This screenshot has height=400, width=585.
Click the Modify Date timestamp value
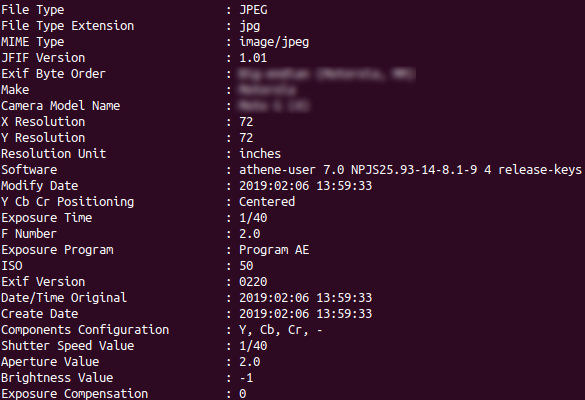[x=306, y=186]
